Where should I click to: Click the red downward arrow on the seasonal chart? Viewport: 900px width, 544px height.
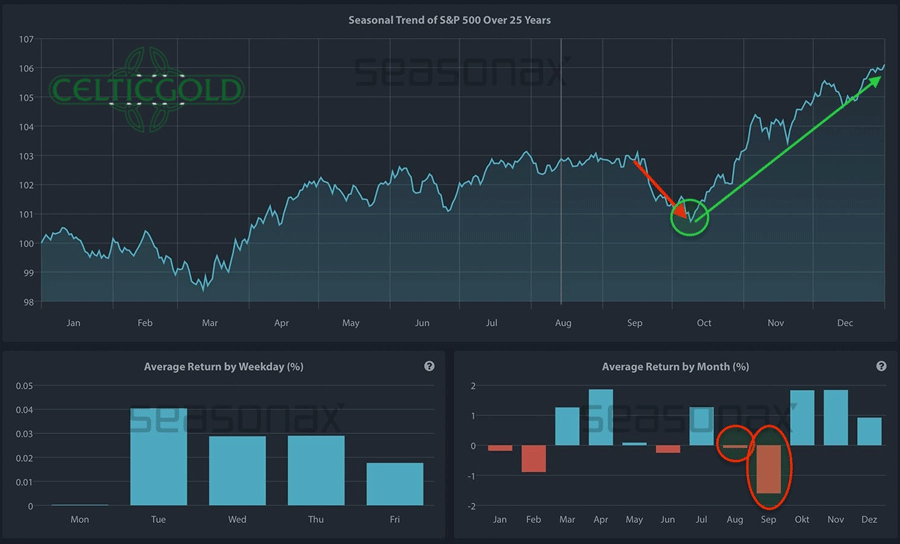point(661,187)
